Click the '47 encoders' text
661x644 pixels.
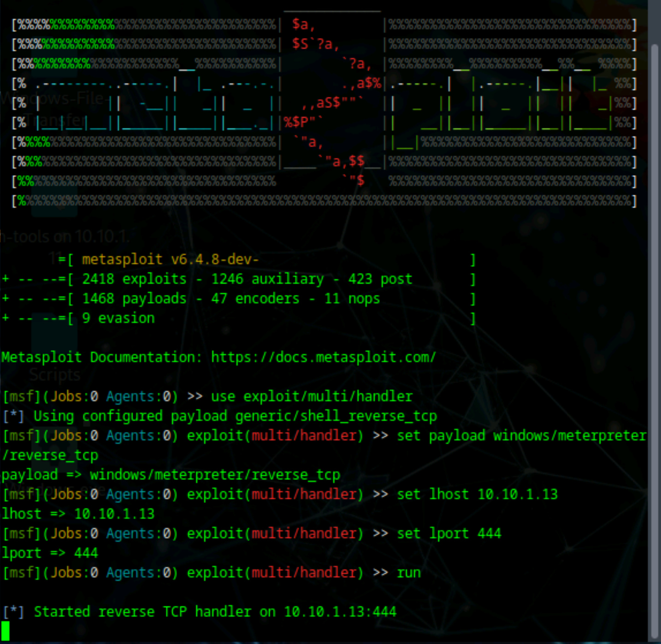[255, 299]
